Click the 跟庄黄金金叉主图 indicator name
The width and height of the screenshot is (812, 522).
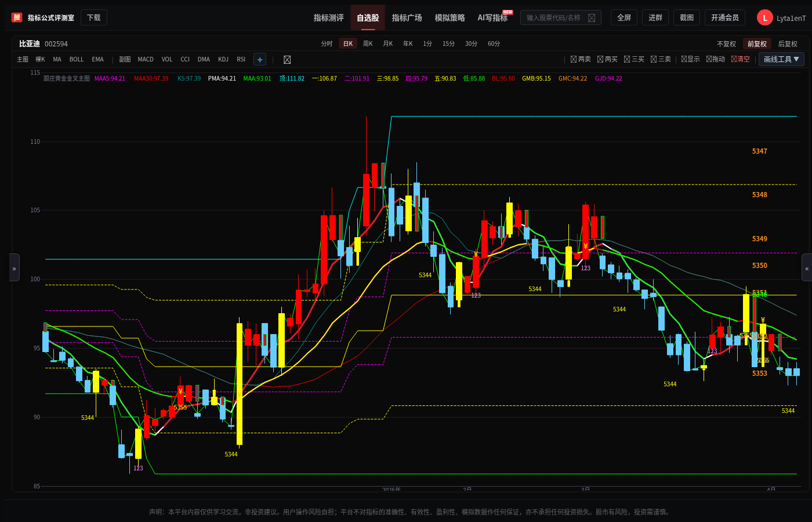coord(67,78)
